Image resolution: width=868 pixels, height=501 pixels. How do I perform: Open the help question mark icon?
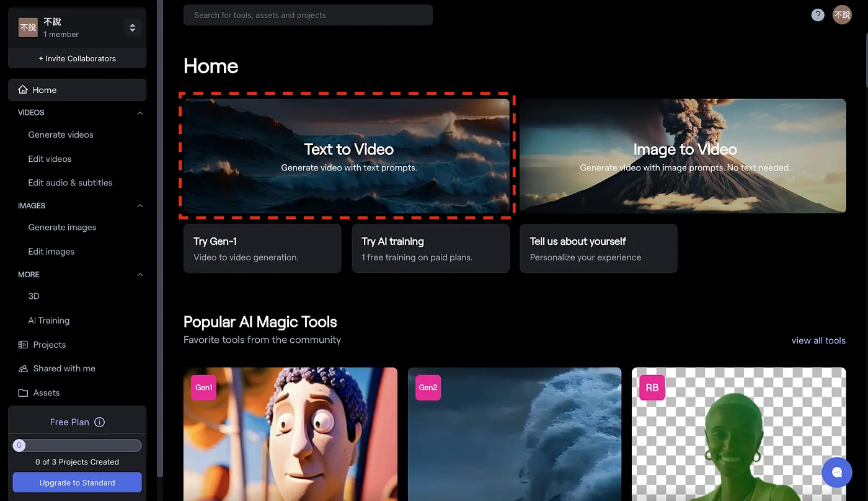818,15
